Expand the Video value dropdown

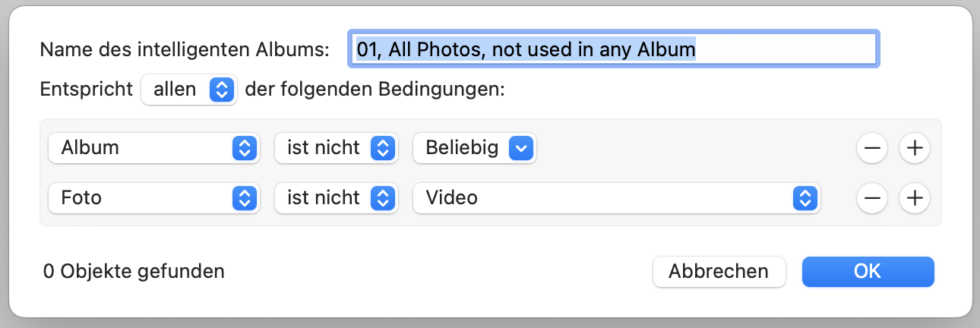pyautogui.click(x=616, y=198)
